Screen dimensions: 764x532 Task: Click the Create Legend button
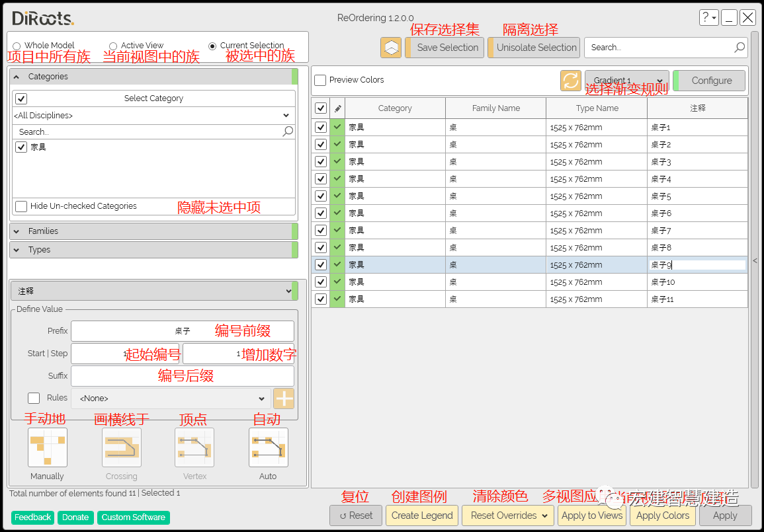tap(422, 516)
